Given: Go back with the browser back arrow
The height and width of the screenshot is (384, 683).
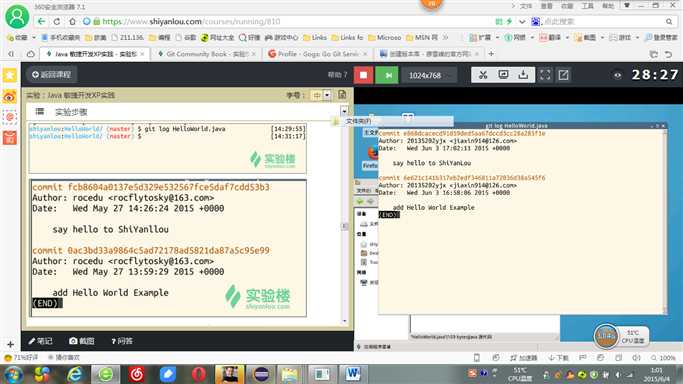Looking at the screenshot, I should coord(41,21).
